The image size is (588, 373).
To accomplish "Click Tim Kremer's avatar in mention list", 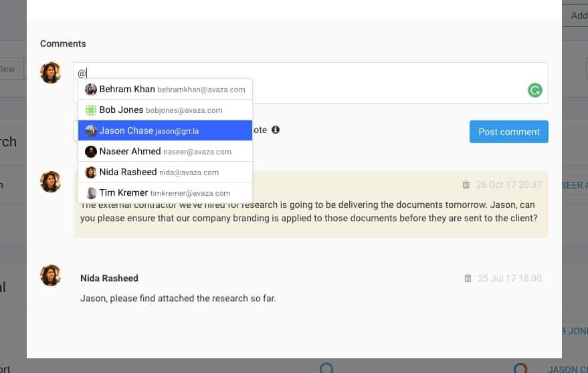I will coord(91,193).
